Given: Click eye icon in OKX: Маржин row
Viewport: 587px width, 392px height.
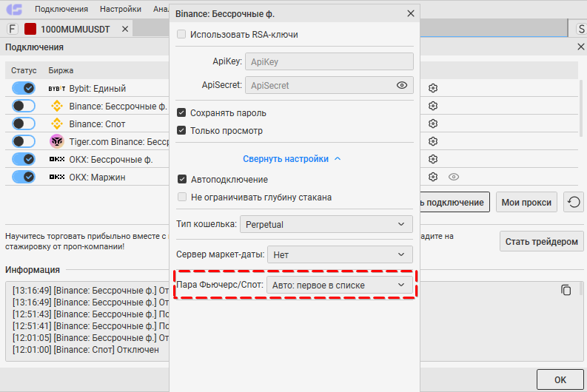Looking at the screenshot, I should coord(453,177).
